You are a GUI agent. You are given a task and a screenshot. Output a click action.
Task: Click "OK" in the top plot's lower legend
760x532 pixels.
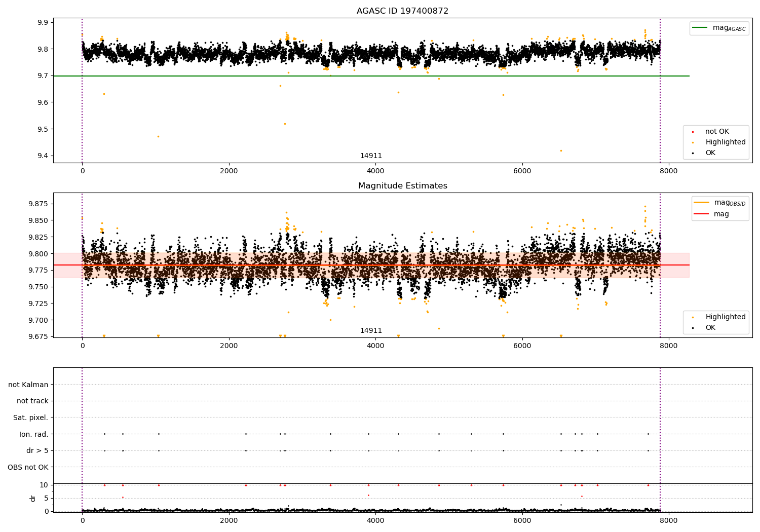coord(710,153)
